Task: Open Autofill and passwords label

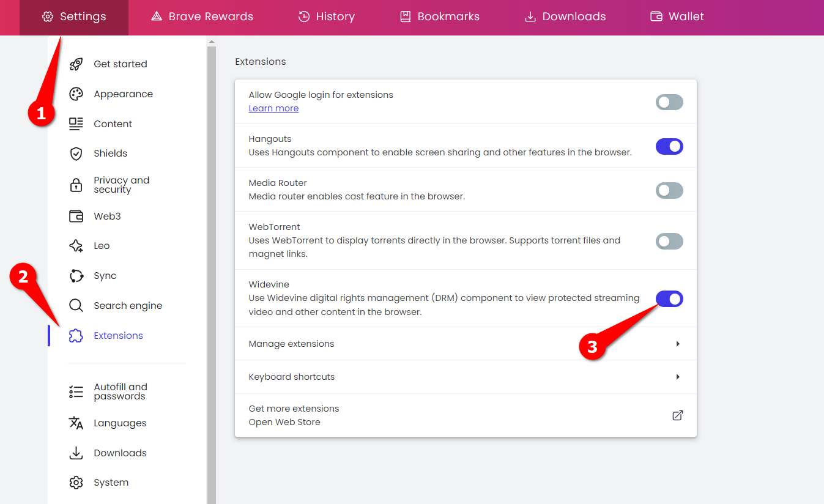Action: pyautogui.click(x=121, y=391)
